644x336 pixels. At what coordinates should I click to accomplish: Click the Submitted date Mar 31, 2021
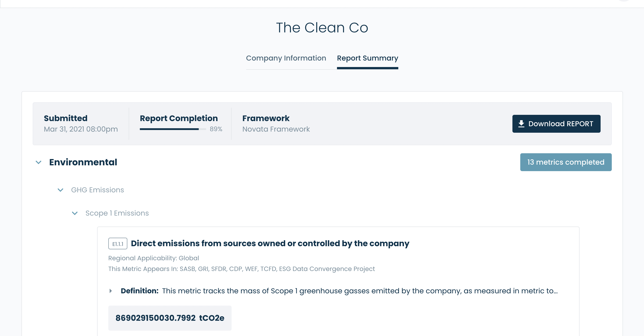tap(81, 129)
